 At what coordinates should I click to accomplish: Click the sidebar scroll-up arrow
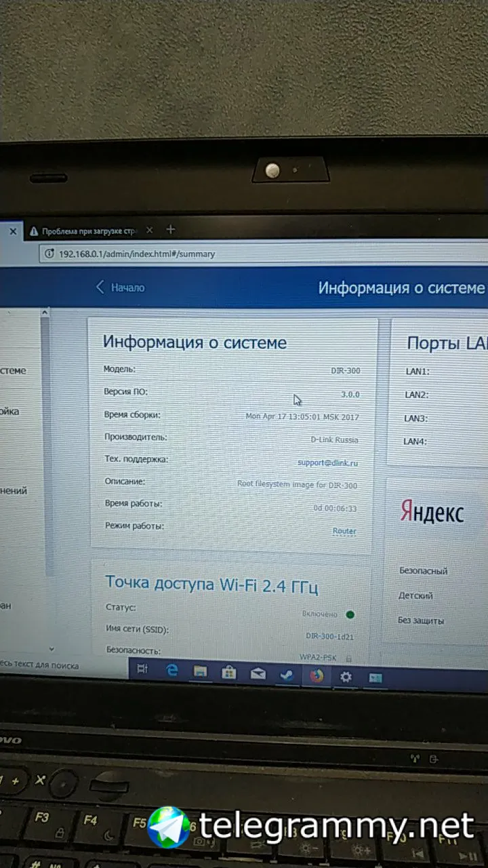click(45, 313)
